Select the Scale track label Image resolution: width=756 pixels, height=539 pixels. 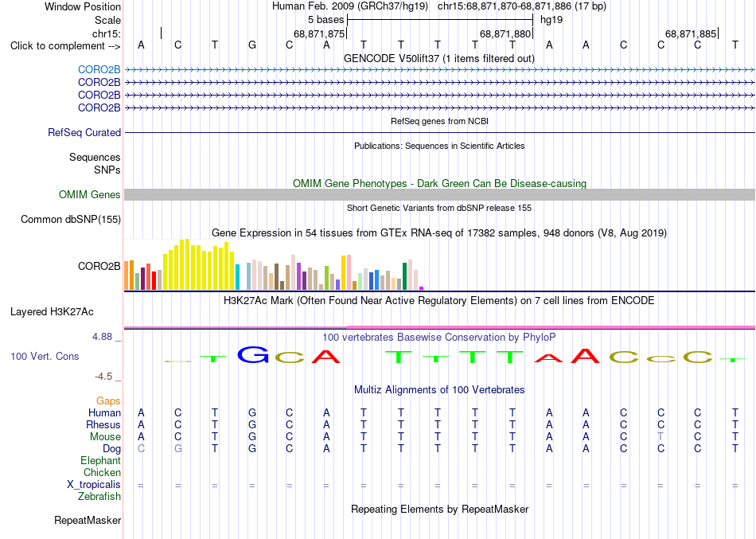(x=107, y=20)
